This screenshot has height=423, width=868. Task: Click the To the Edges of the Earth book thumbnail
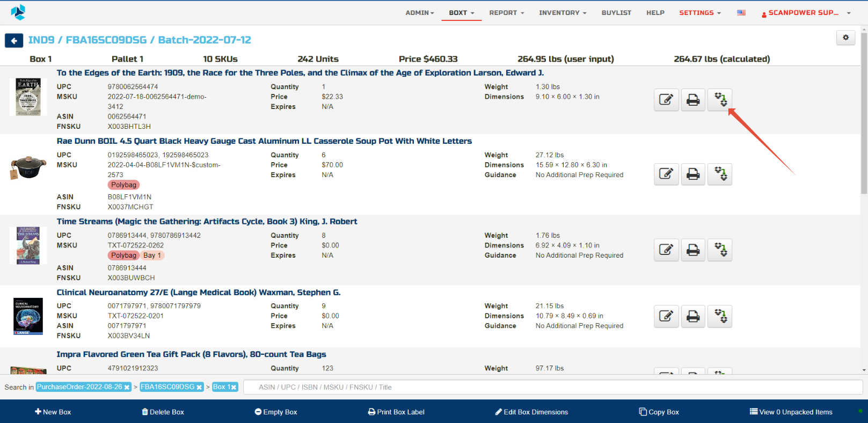(28, 97)
